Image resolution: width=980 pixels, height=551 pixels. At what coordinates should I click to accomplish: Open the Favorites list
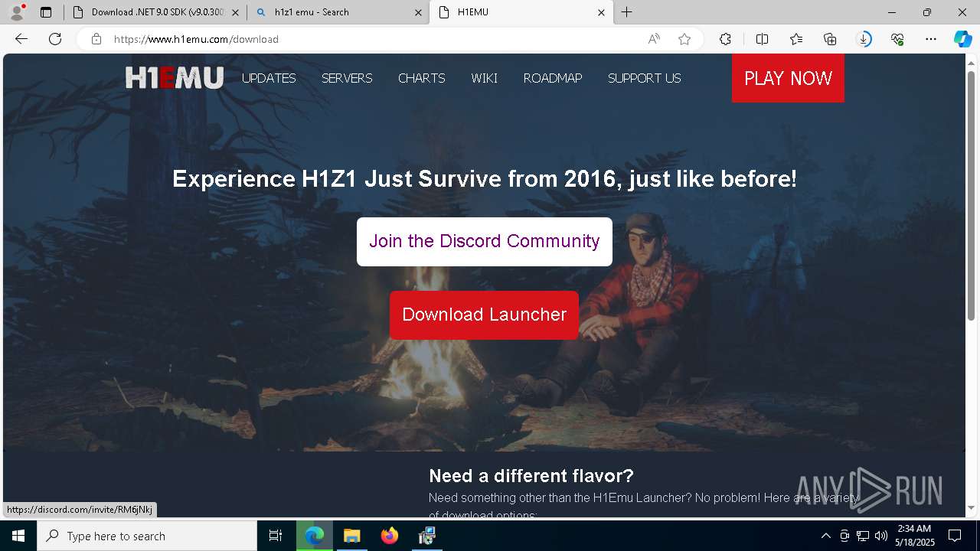coord(796,39)
